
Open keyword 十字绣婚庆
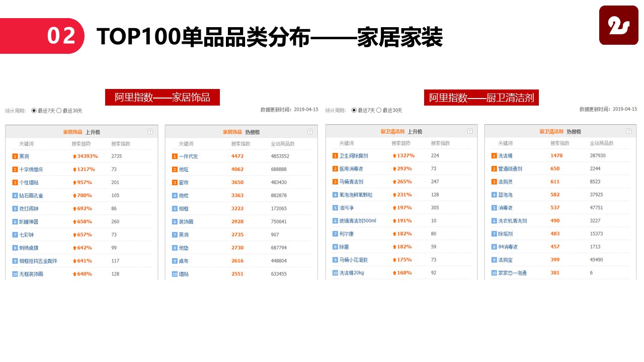[x=31, y=169]
